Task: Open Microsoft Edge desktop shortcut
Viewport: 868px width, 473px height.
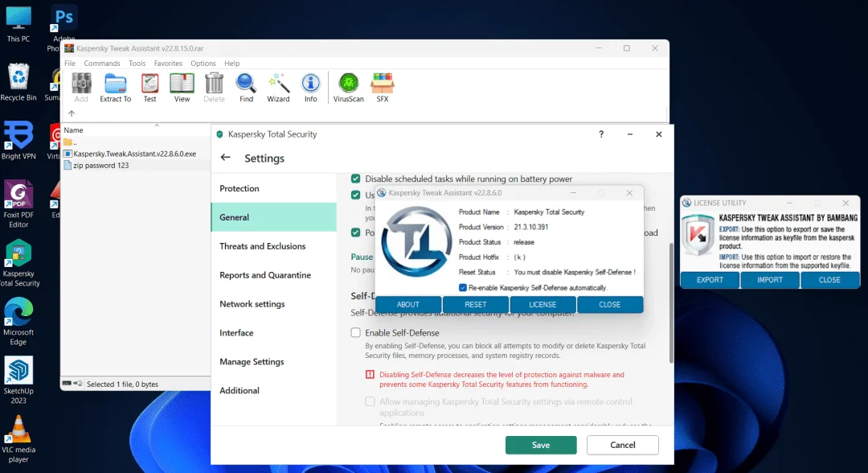Action: click(18, 322)
